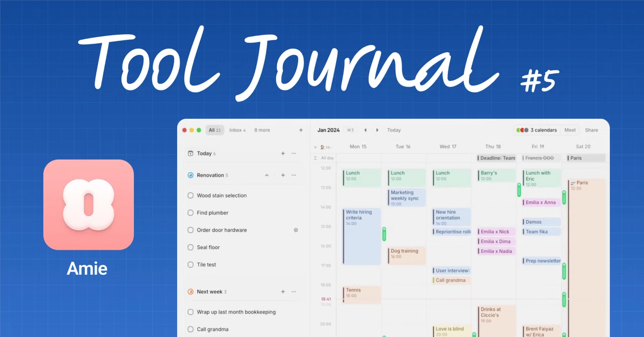Image resolution: width=644 pixels, height=337 pixels.
Task: Open User interview event
Action: [x=452, y=271]
